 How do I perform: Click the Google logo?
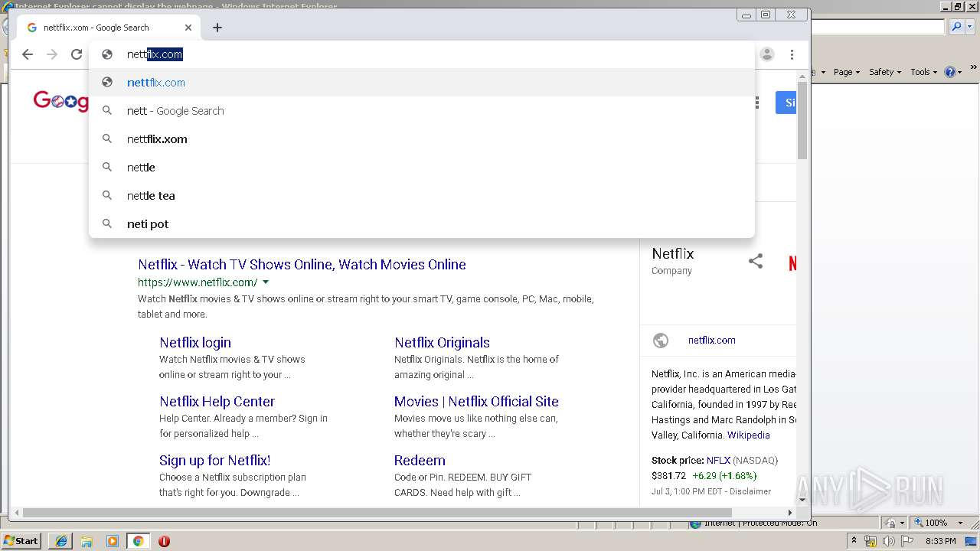point(61,101)
